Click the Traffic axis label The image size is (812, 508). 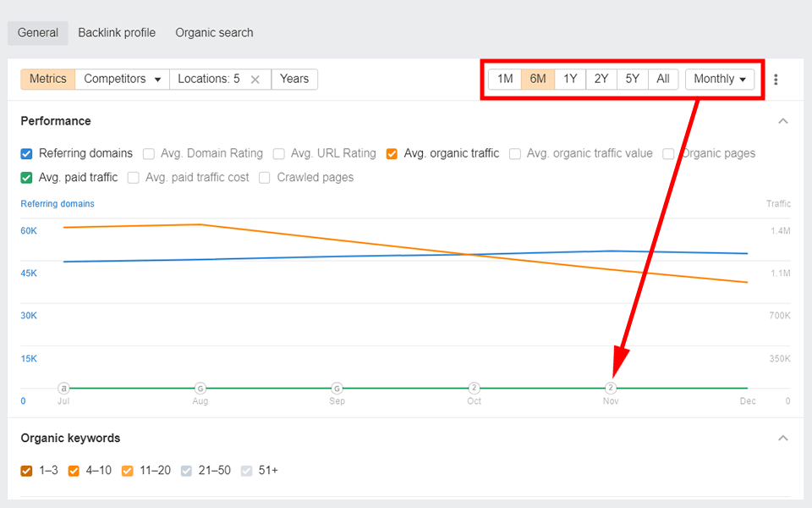point(778,204)
